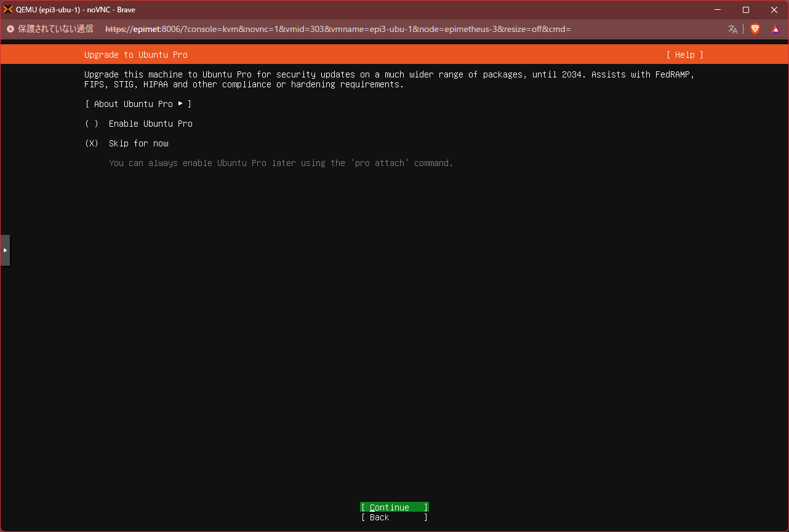Click the green Continue button

coord(394,507)
